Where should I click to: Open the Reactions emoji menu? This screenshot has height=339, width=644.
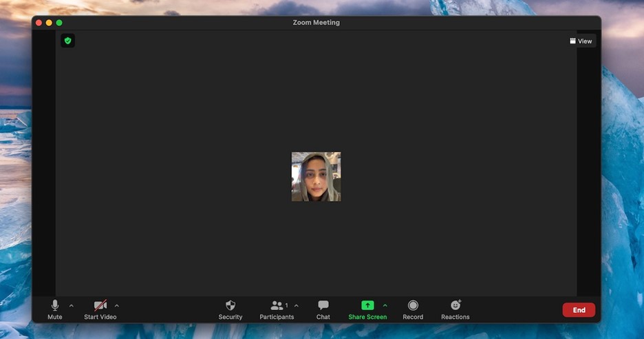tap(455, 310)
